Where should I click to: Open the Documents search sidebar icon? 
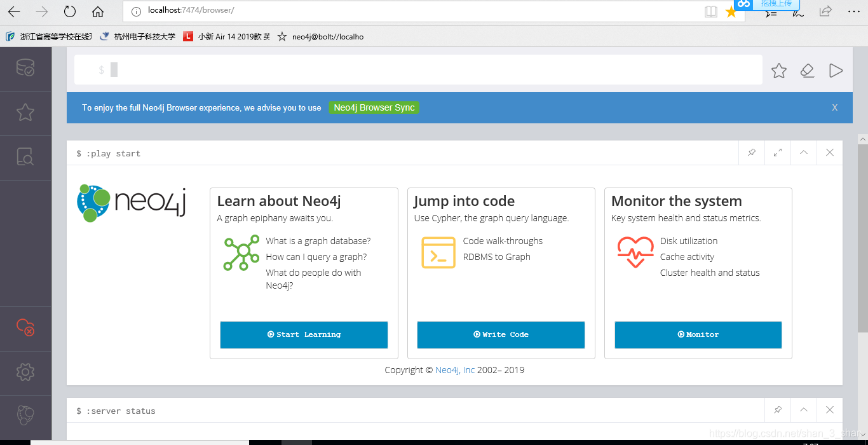pyautogui.click(x=25, y=156)
